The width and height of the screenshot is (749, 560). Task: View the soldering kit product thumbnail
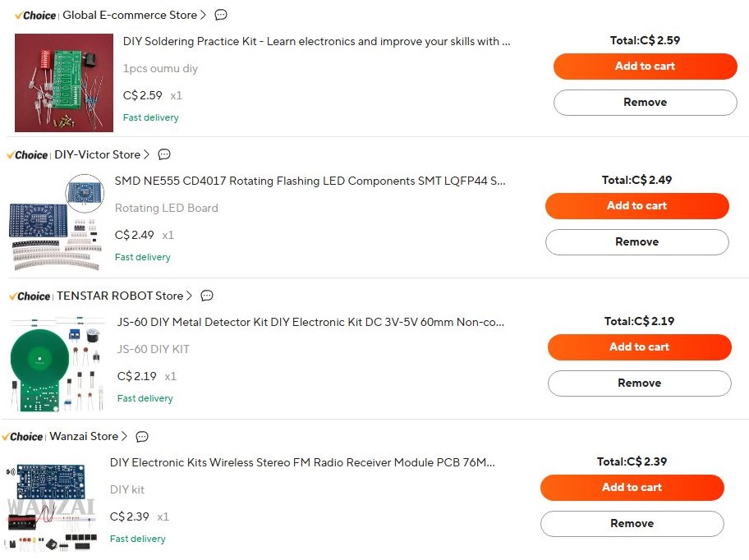click(64, 83)
